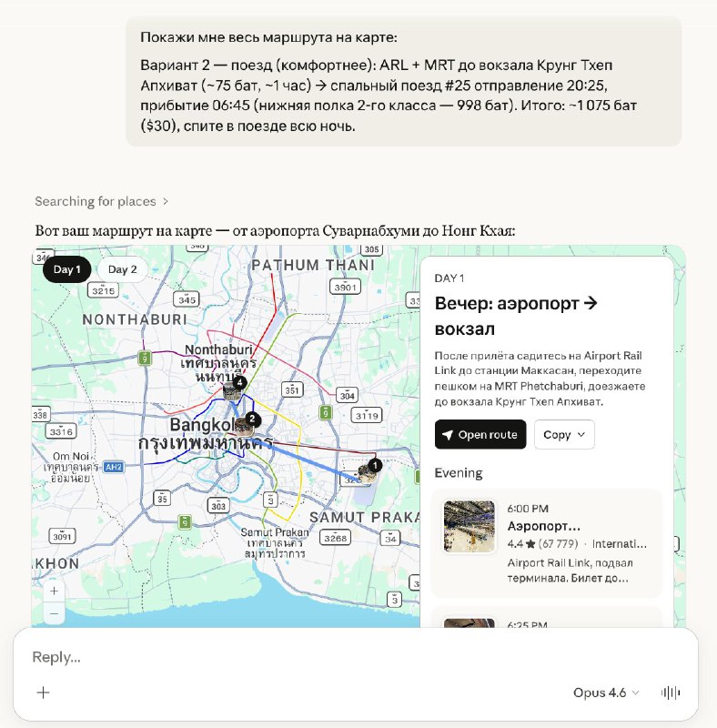This screenshot has height=728, width=717.
Task: Click the airport place thumbnail photo
Action: pyautogui.click(x=470, y=526)
